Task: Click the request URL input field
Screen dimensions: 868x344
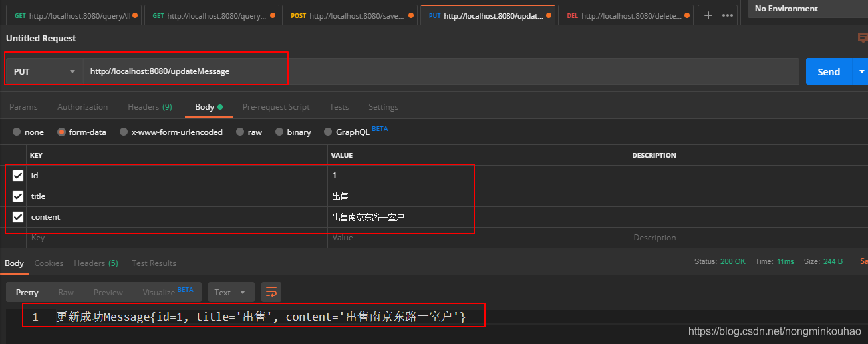Action: pyautogui.click(x=440, y=71)
